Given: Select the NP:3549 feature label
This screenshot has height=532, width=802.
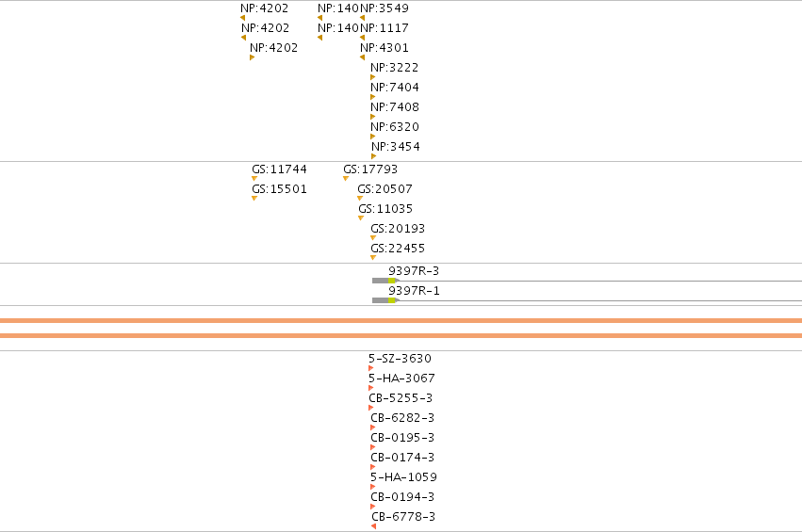Looking at the screenshot, I should click(x=385, y=8).
